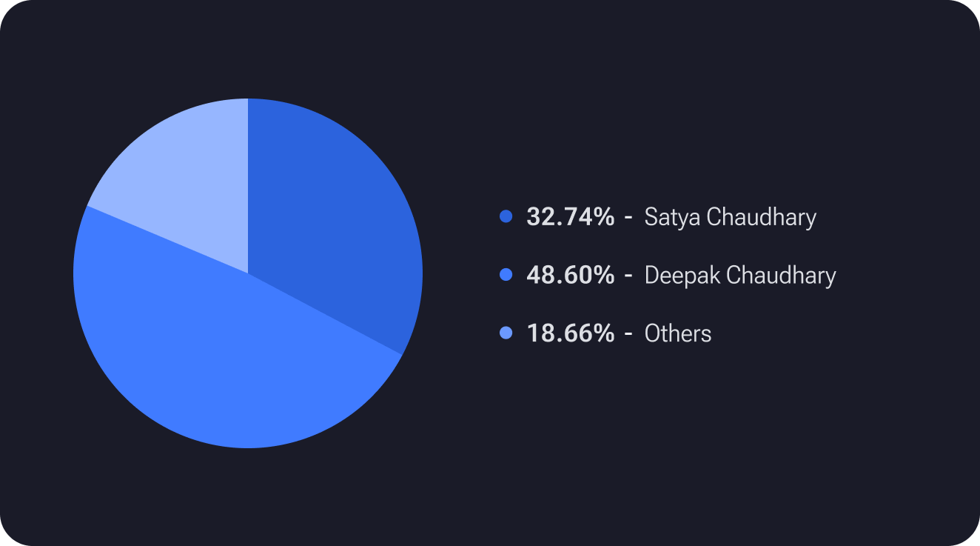Click Chaudhary following Satya in legend
The height and width of the screenshot is (546, 980).
[761, 217]
